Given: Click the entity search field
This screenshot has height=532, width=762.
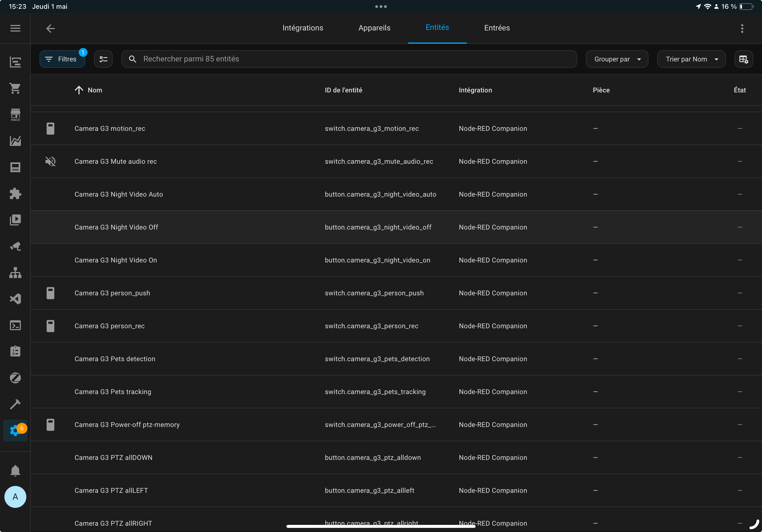Looking at the screenshot, I should 348,59.
